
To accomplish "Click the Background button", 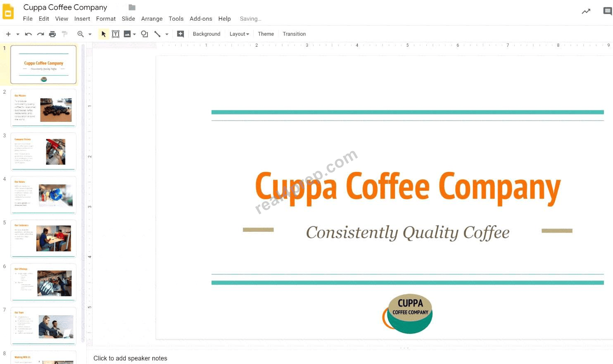I will pyautogui.click(x=207, y=34).
